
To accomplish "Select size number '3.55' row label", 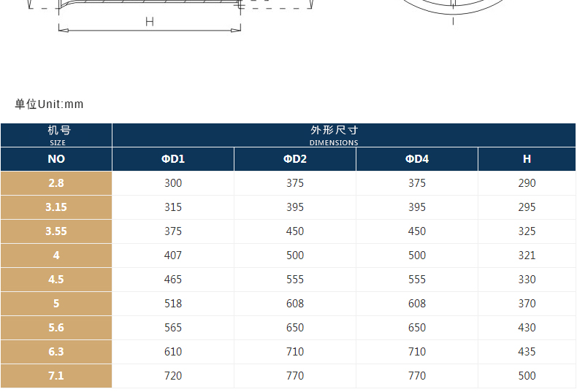I will tap(56, 231).
